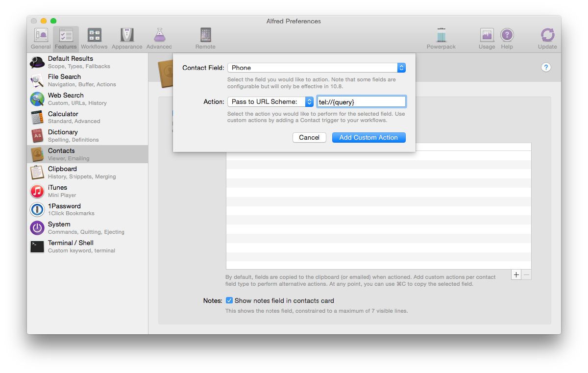This screenshot has height=373, width=588.
Task: Click the green maximize window button
Action: click(53, 21)
